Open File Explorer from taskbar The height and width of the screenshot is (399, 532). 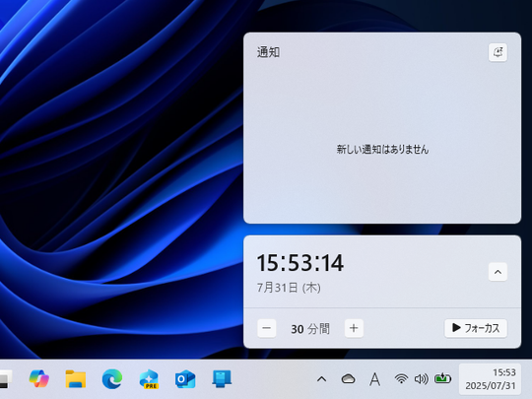75,378
